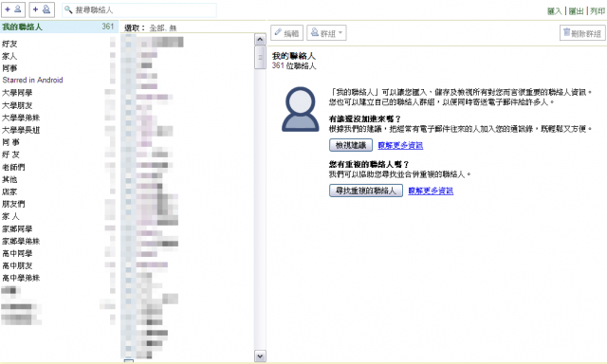607x364 pixels.
Task: Open the 高中同學 group
Action: coord(17,253)
